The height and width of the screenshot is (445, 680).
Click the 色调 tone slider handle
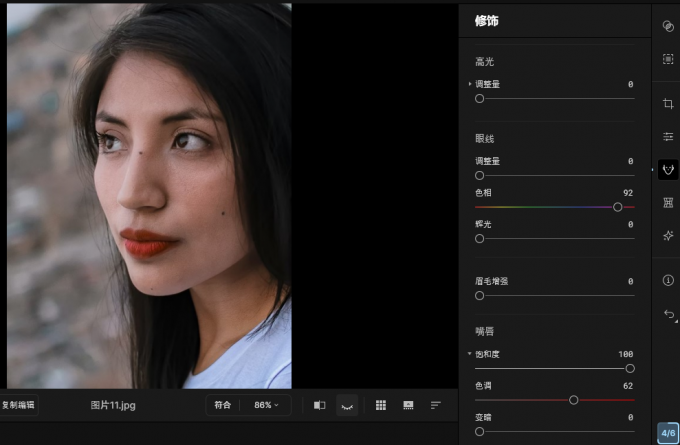click(573, 400)
